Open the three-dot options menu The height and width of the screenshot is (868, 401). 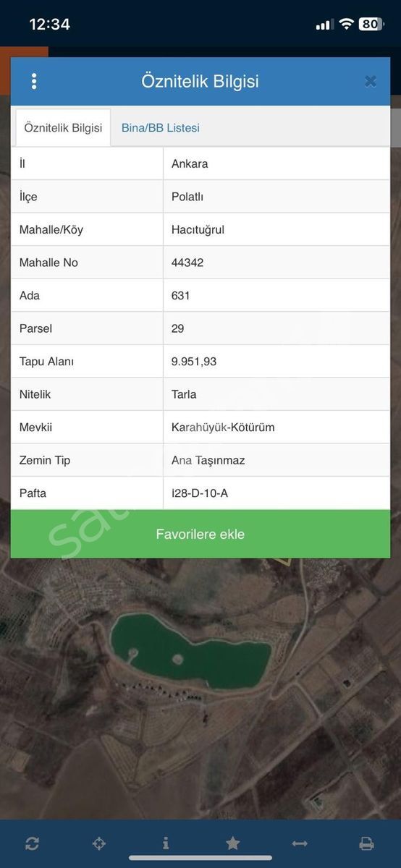(33, 81)
